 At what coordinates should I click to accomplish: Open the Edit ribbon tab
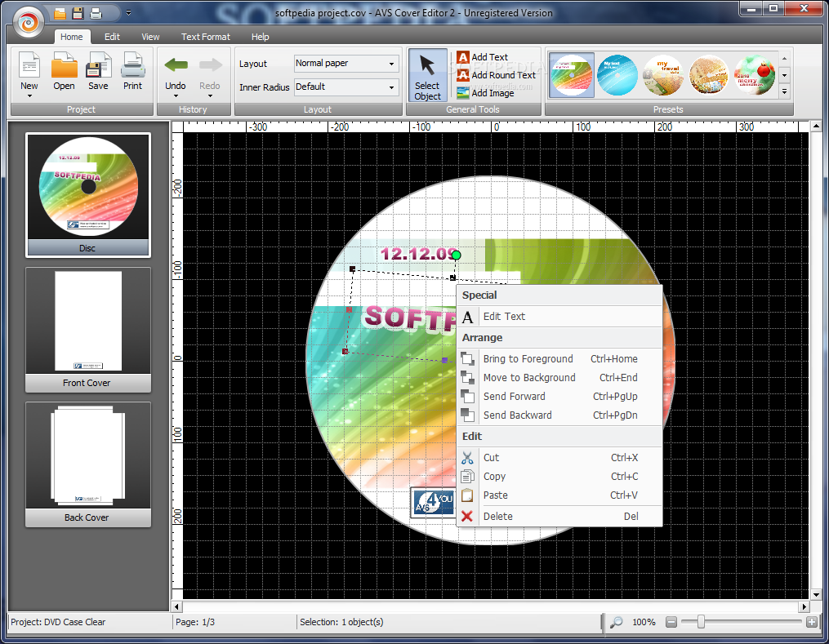pyautogui.click(x=112, y=37)
